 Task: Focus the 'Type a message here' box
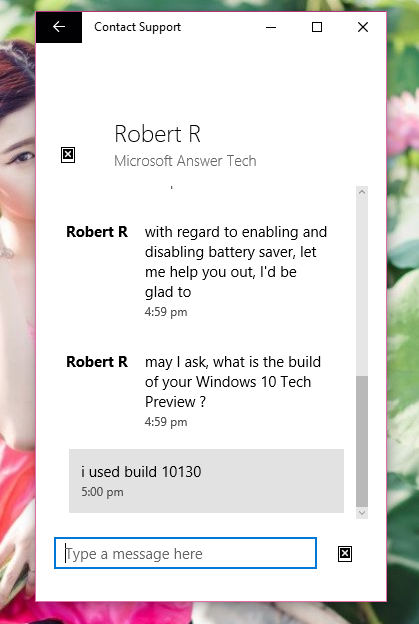tap(185, 553)
